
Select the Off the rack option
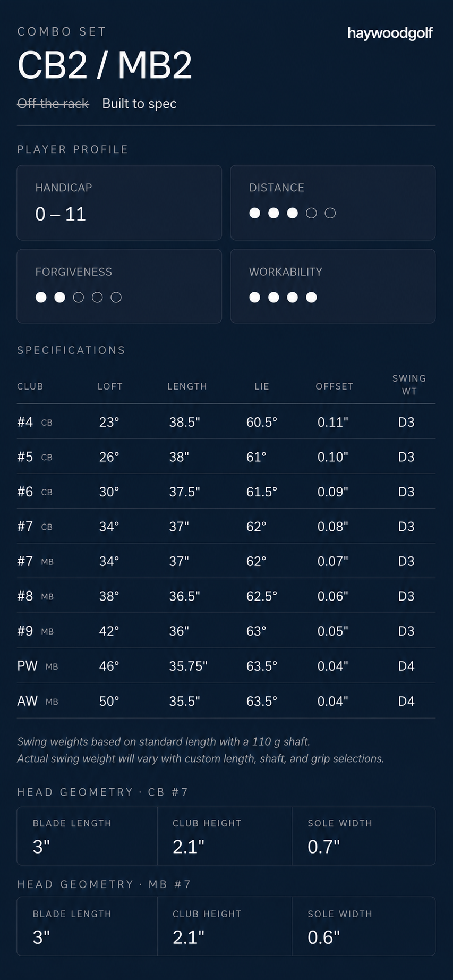[x=53, y=103]
